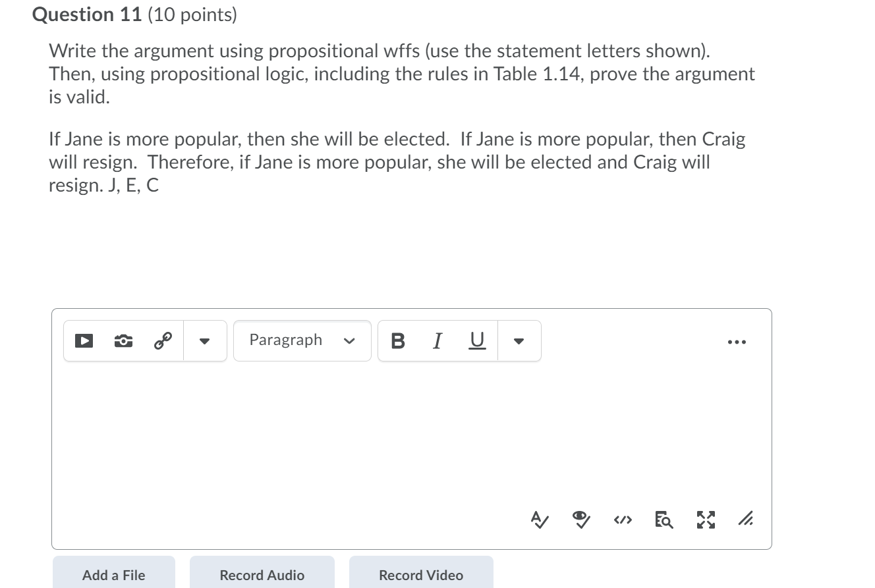This screenshot has height=588, width=875.
Task: Click the Add a File button
Action: [113, 574]
